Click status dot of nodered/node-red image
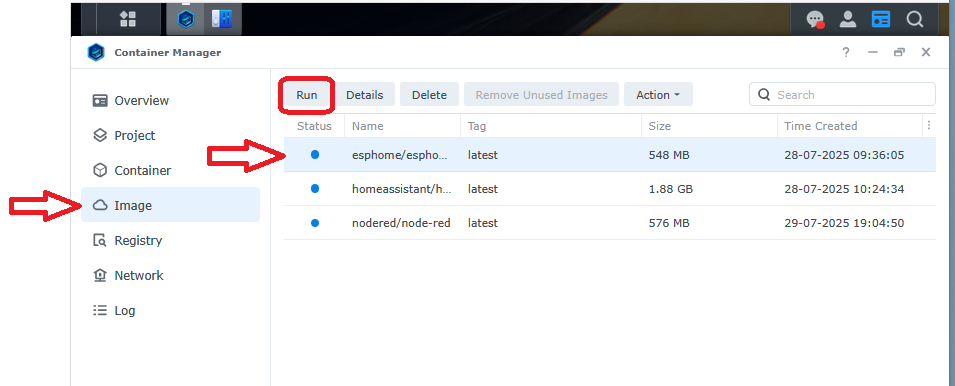Viewport: 955px width, 386px height. pyautogui.click(x=315, y=223)
